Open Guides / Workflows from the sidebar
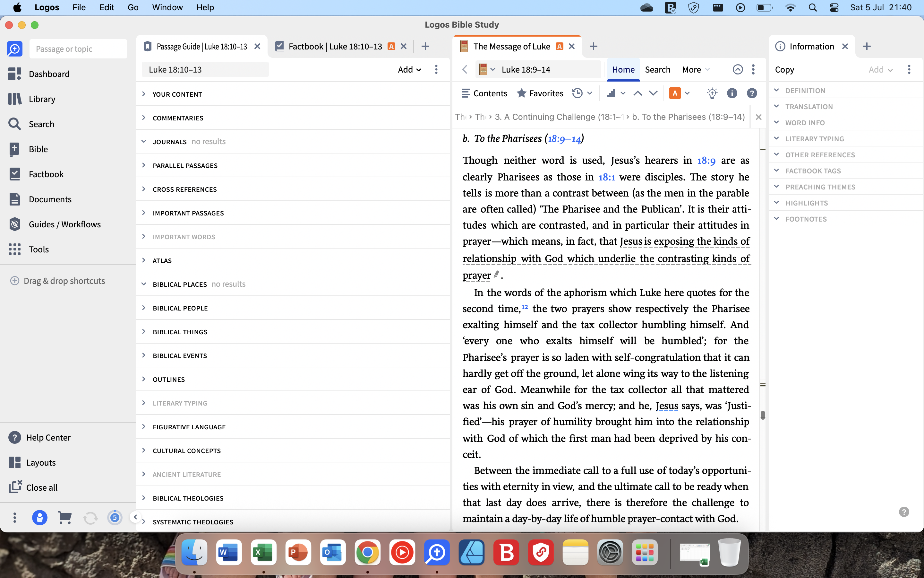The image size is (924, 578). click(x=54, y=224)
